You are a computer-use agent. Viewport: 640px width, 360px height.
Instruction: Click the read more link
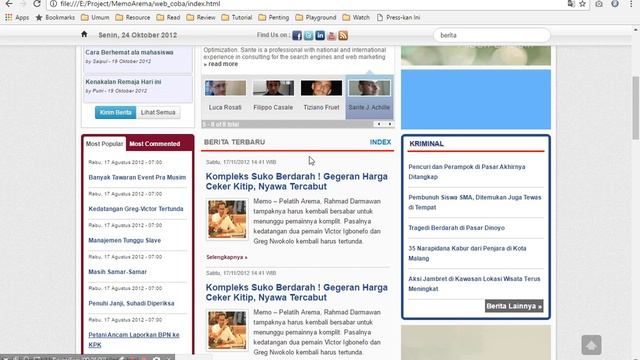221,64
